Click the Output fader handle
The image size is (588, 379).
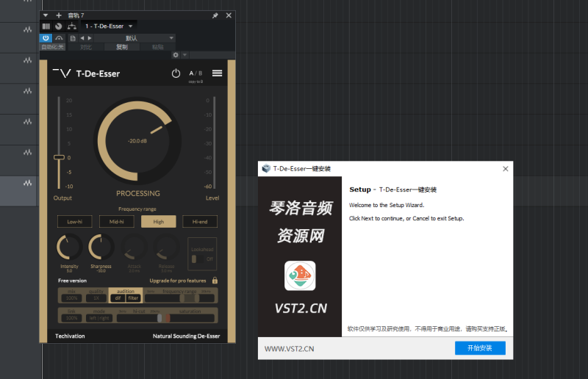tap(59, 157)
